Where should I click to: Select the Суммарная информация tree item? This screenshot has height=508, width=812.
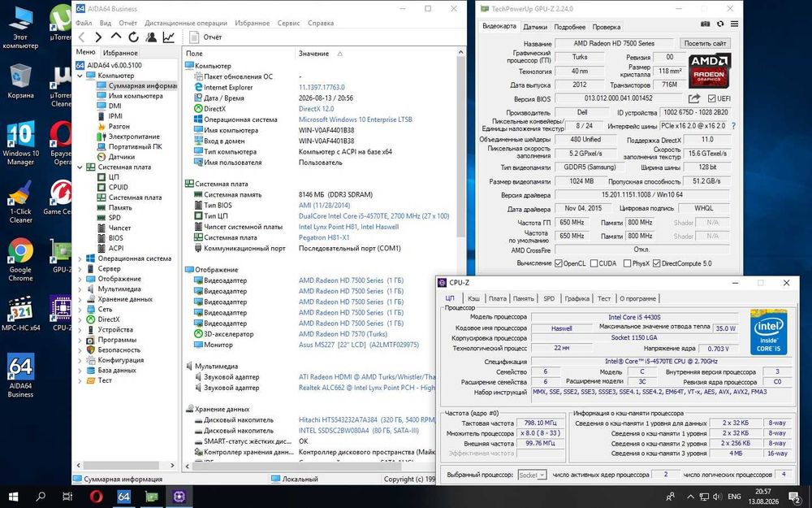click(142, 85)
